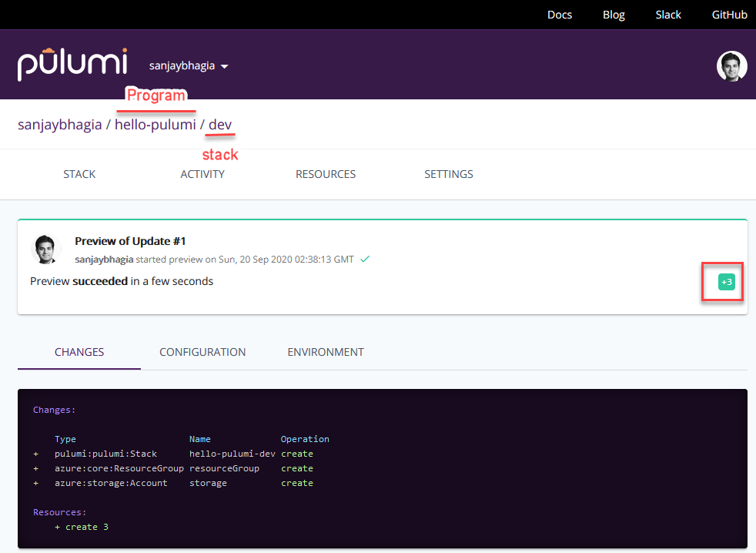This screenshot has height=553, width=756.
Task: Open the Slack link
Action: tap(667, 15)
